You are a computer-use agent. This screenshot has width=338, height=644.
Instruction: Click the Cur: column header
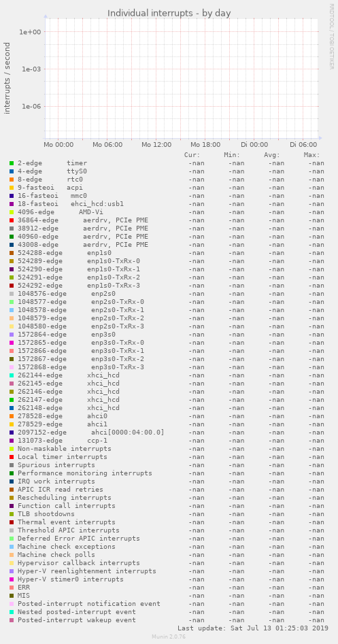[x=192, y=155]
